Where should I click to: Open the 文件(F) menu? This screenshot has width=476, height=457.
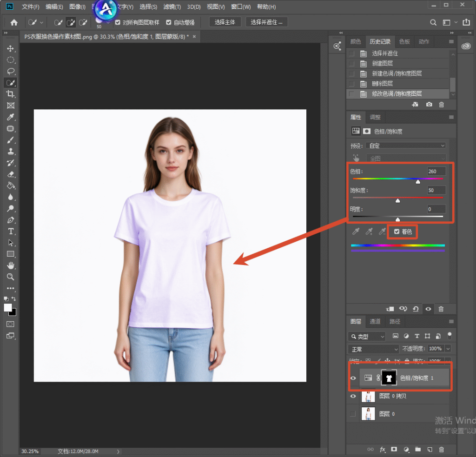pyautogui.click(x=31, y=7)
